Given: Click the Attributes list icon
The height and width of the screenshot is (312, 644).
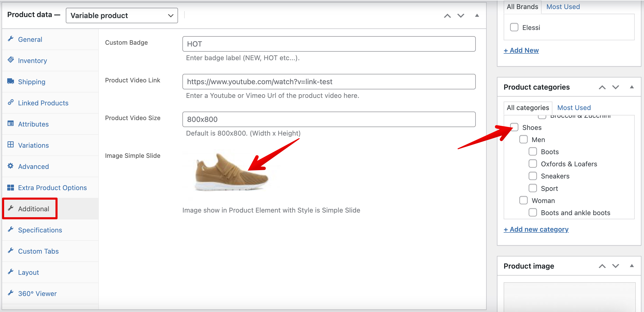Looking at the screenshot, I should (11, 123).
